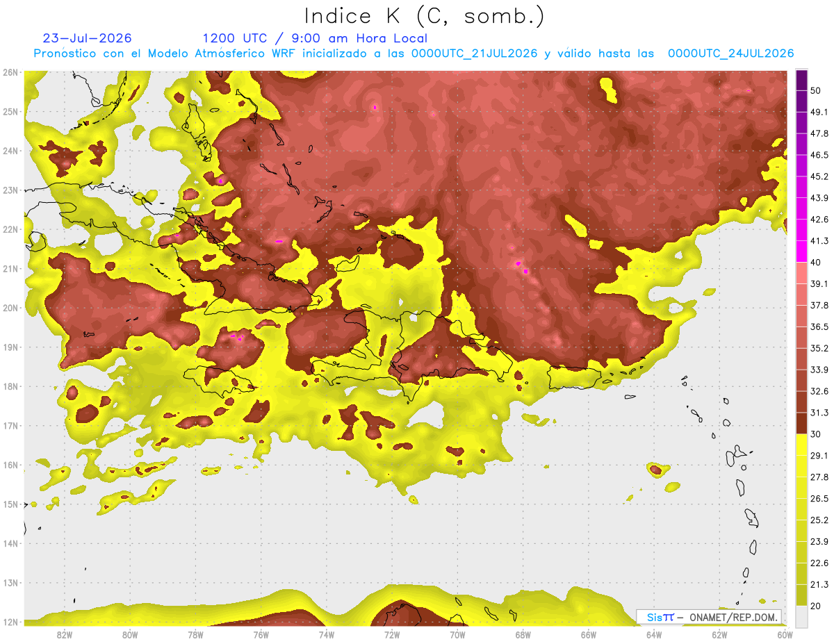Pick the dark purple swatch topping the color bar
The width and height of the screenshot is (834, 644).
tap(801, 79)
